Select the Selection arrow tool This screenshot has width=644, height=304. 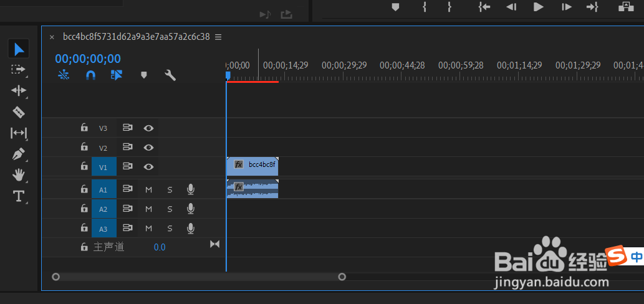point(19,49)
